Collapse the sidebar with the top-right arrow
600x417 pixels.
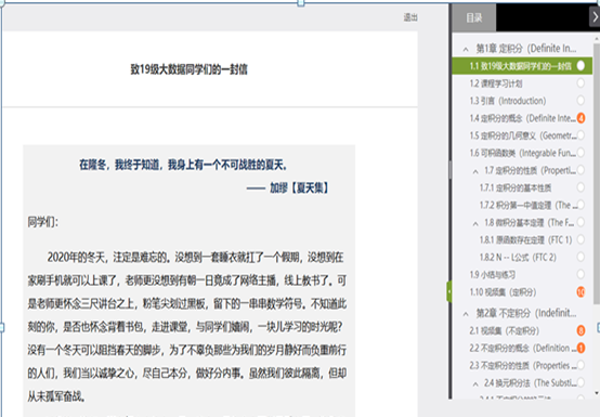click(x=593, y=18)
